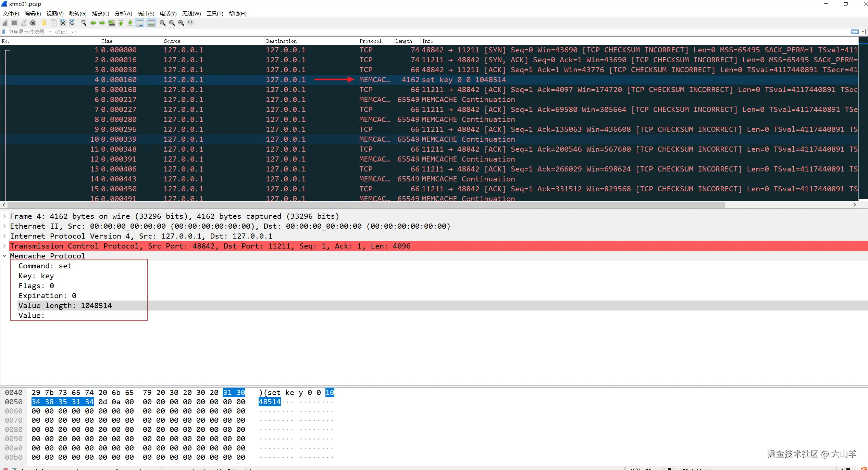
Task: Jump to the first packet (up arrow)
Action: tap(121, 23)
